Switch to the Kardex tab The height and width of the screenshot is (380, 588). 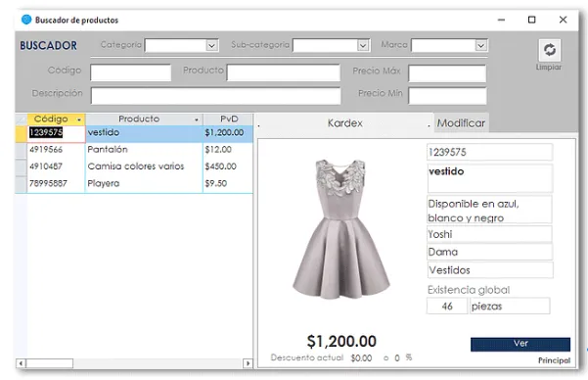click(x=344, y=123)
